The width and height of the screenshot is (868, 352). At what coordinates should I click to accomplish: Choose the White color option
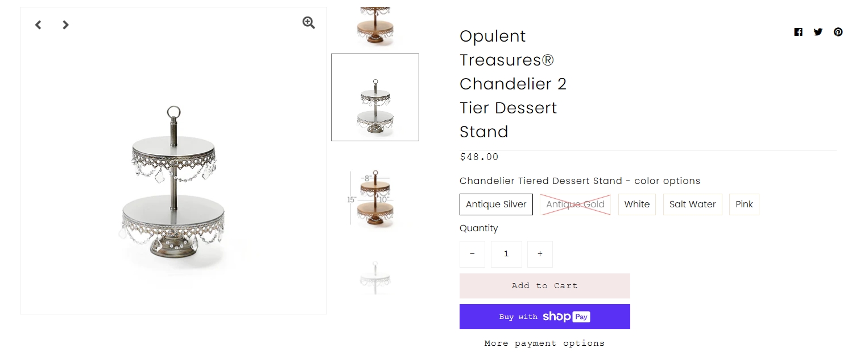[x=637, y=204]
